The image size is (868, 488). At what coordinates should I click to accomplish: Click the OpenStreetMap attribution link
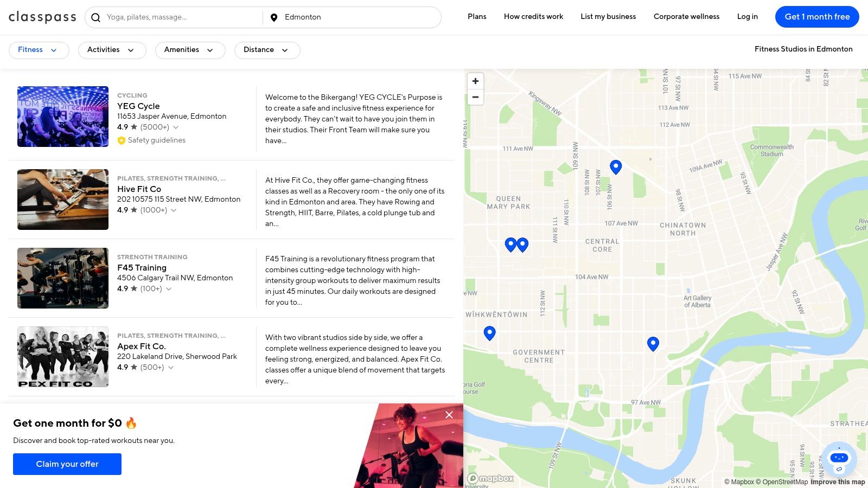(x=782, y=482)
